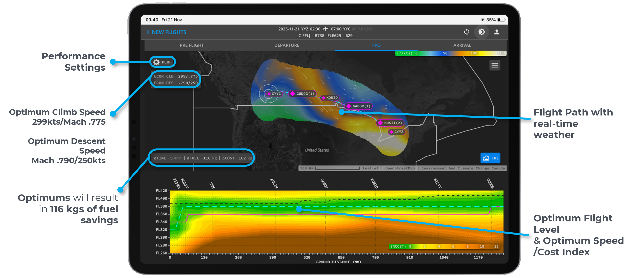Select the CYYZ waypoint marker
This screenshot has height=278, width=644.
tap(397, 132)
